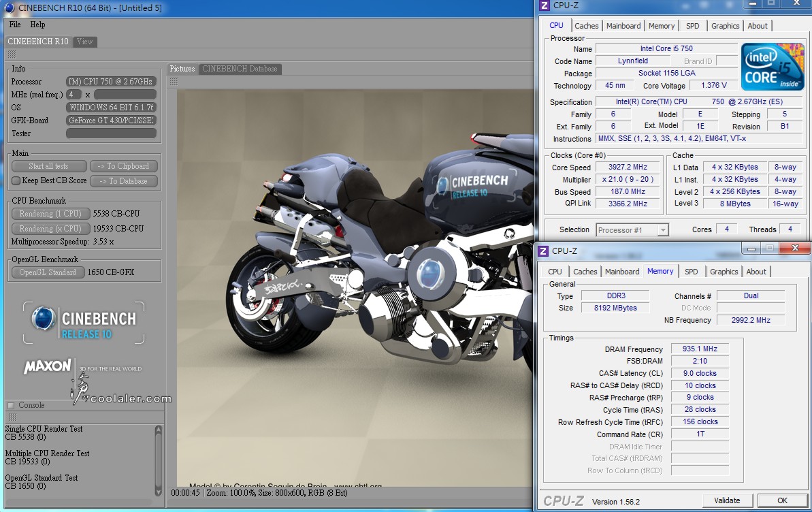812x512 pixels.
Task: Click the 19533 CB-CPU score
Action: 118,229
